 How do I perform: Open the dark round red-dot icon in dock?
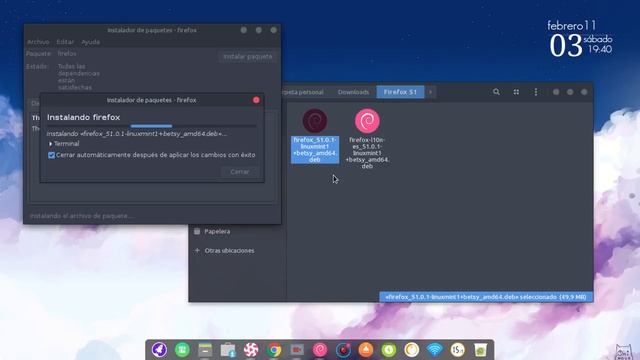pos(343,350)
